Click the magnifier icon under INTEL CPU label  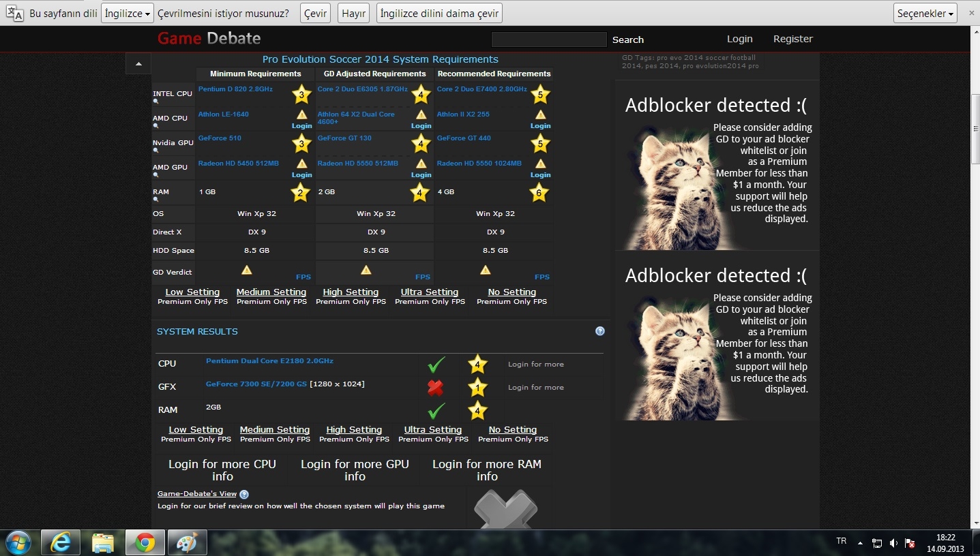pos(155,102)
